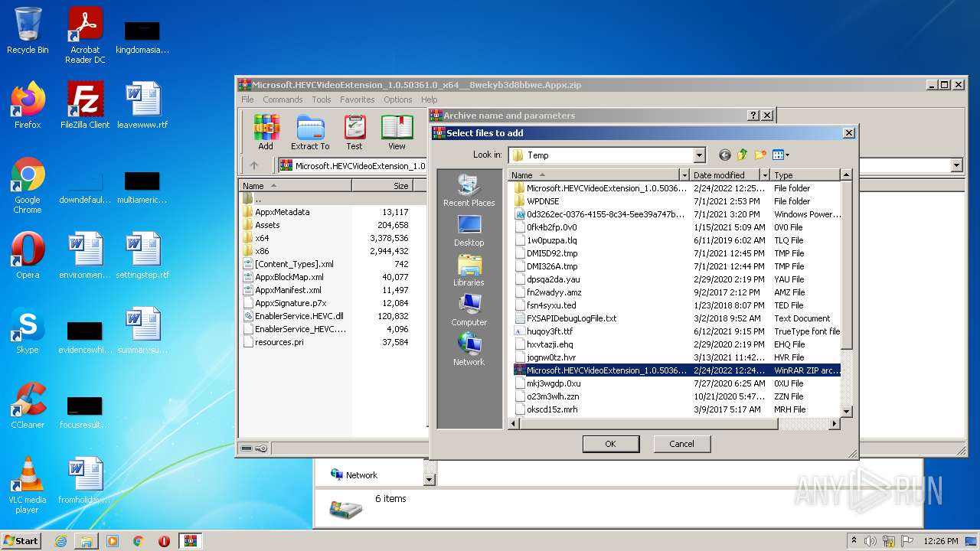Open Firefox desktop icon
The width and height of the screenshot is (980, 551).
click(28, 105)
